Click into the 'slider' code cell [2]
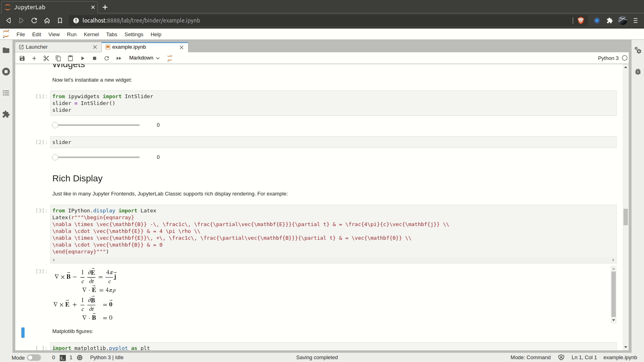 click(x=333, y=142)
